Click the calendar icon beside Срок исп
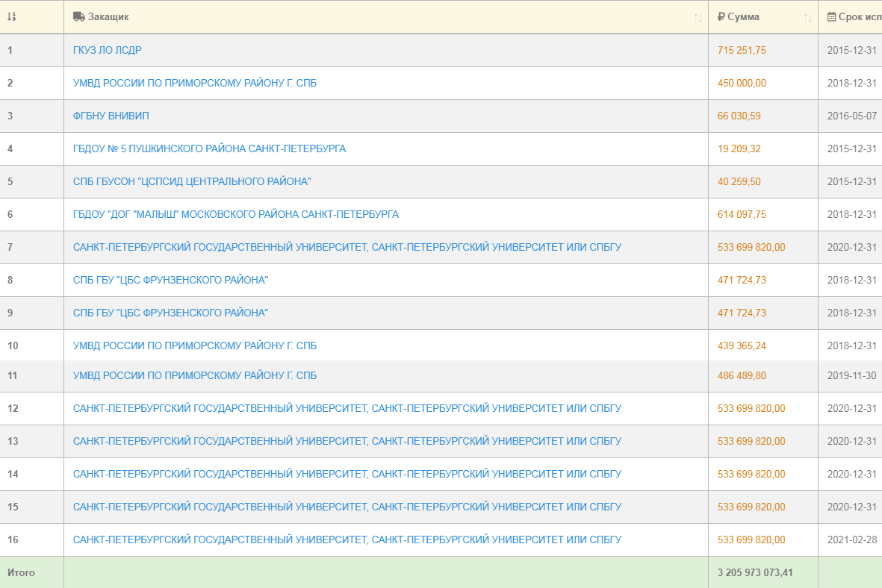The image size is (882, 588). 831,17
